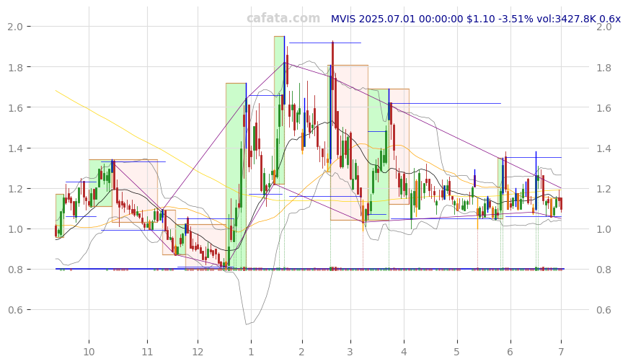628x364 pixels.
Task: Select the 1.0 label on left axis
Action: pyautogui.click(x=15, y=229)
